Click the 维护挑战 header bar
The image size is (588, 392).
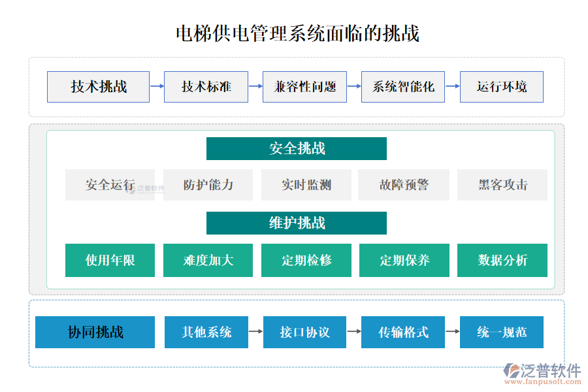(296, 223)
